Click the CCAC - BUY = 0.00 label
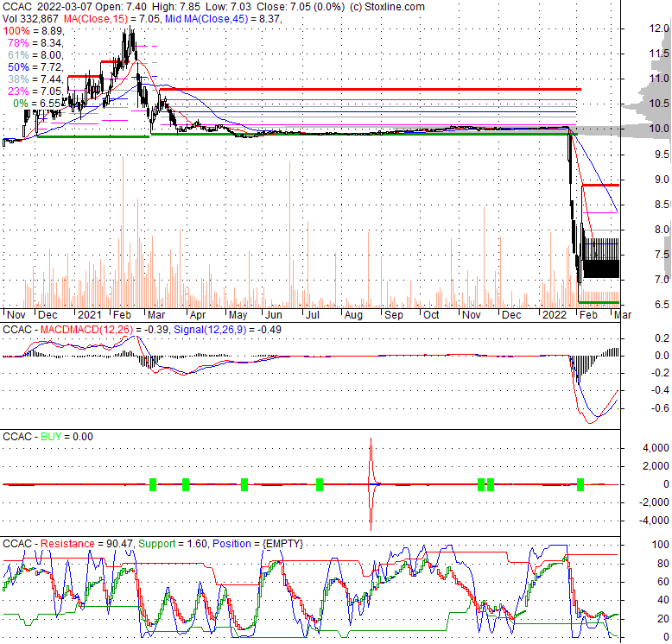Image resolution: width=672 pixels, height=644 pixels. point(48,437)
